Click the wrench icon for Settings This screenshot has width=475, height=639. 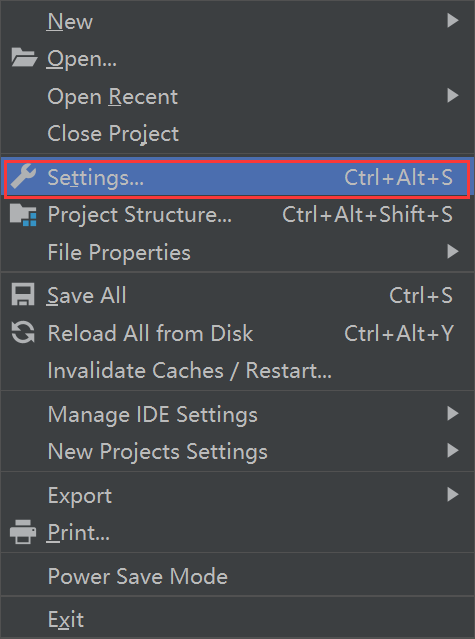point(23,177)
